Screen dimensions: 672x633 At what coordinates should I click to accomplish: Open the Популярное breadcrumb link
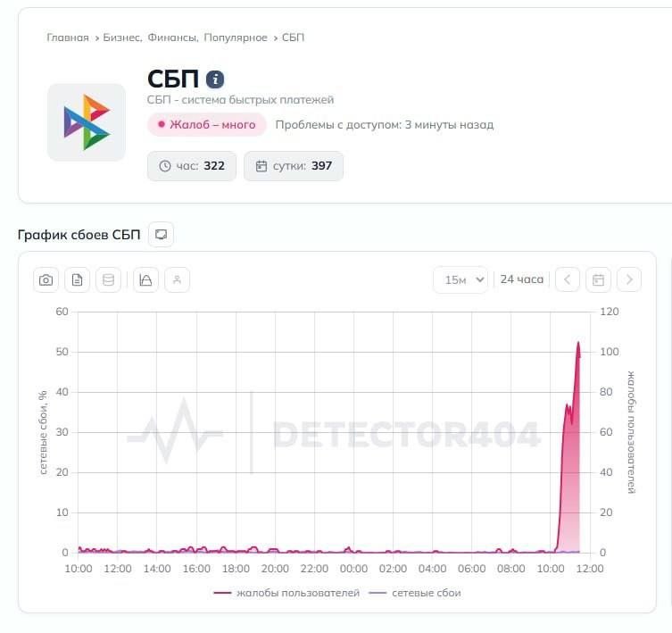coord(236,37)
